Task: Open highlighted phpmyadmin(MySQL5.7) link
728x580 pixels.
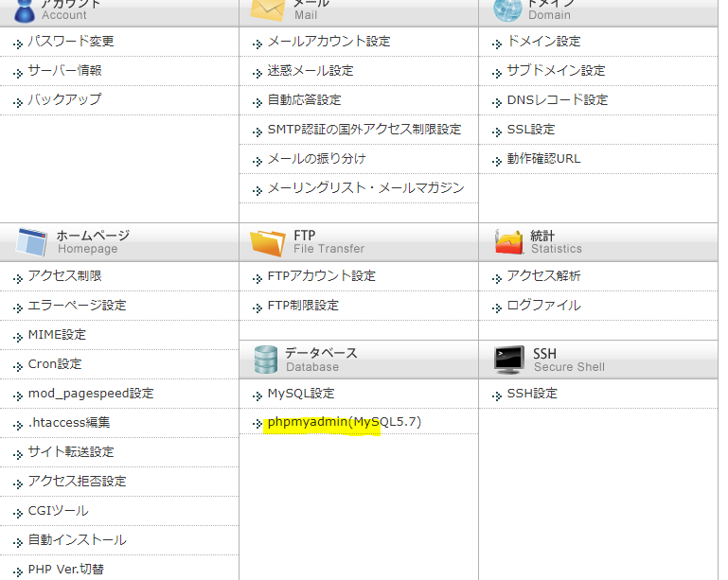Action: pyautogui.click(x=345, y=422)
